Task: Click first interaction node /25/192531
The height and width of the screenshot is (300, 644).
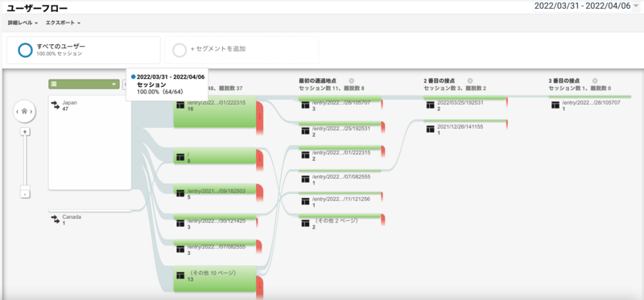Action: [x=340, y=123]
